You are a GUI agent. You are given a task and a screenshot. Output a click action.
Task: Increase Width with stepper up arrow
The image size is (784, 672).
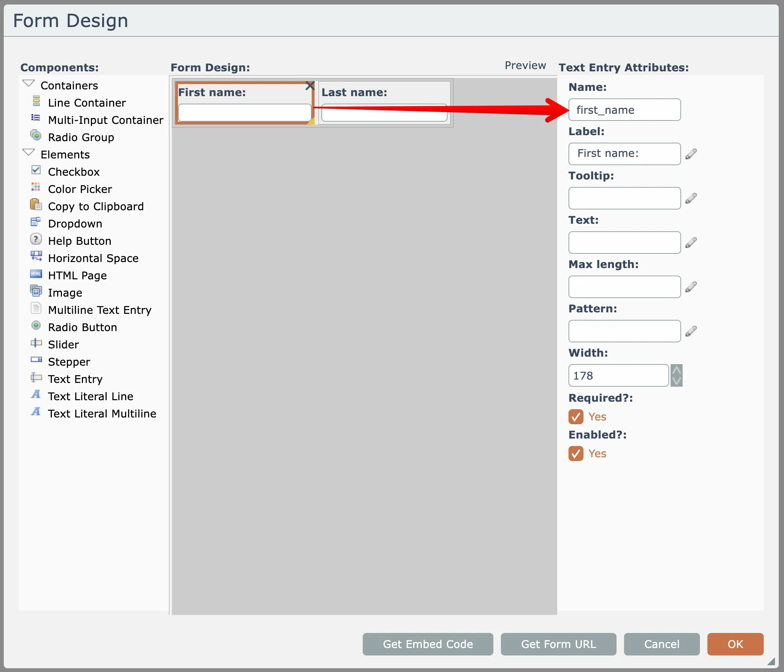676,370
